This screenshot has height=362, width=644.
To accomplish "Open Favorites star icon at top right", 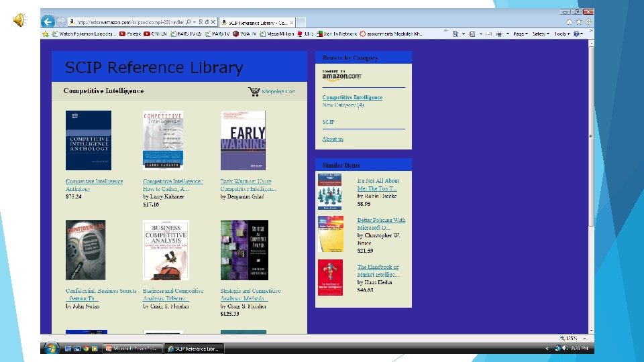I will 579,21.
